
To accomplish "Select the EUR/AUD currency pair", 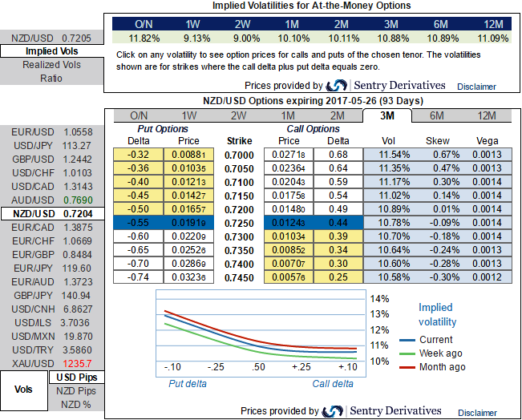I will click(52, 282).
